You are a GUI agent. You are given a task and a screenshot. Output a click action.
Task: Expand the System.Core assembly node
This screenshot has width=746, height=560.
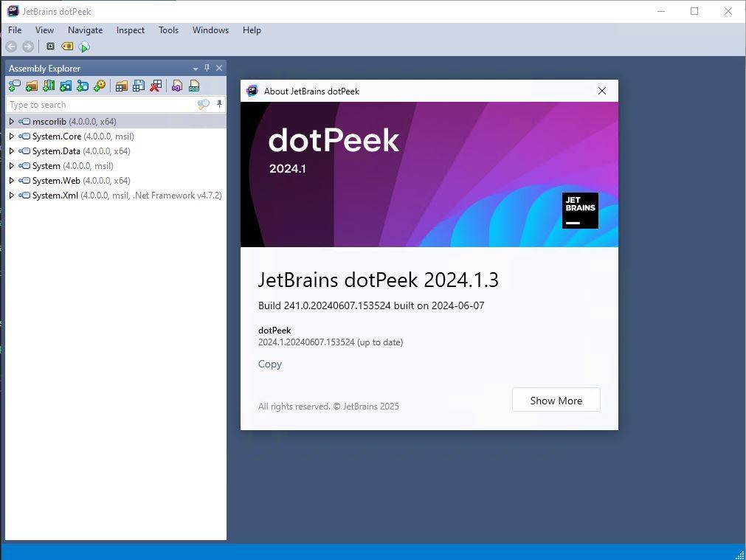tap(11, 136)
